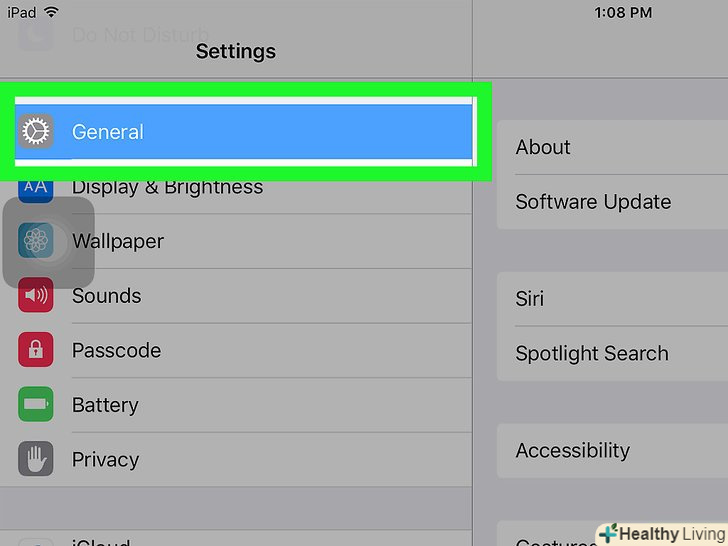Open Sounds settings
The image size is (728, 546).
(x=107, y=296)
